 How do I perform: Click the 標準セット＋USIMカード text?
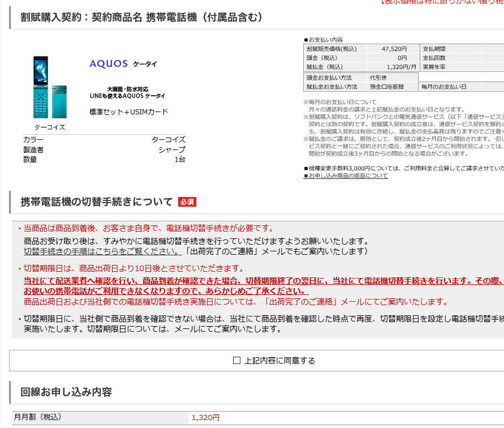click(128, 112)
